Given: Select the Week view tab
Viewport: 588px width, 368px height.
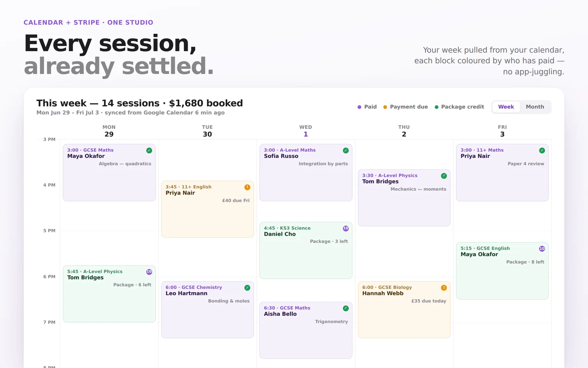Looking at the screenshot, I should tap(506, 107).
